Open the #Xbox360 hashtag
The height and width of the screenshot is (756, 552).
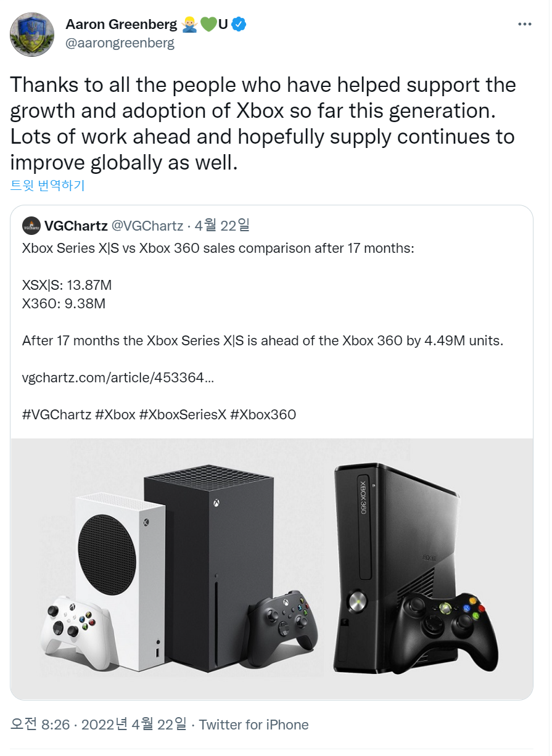pyautogui.click(x=263, y=414)
